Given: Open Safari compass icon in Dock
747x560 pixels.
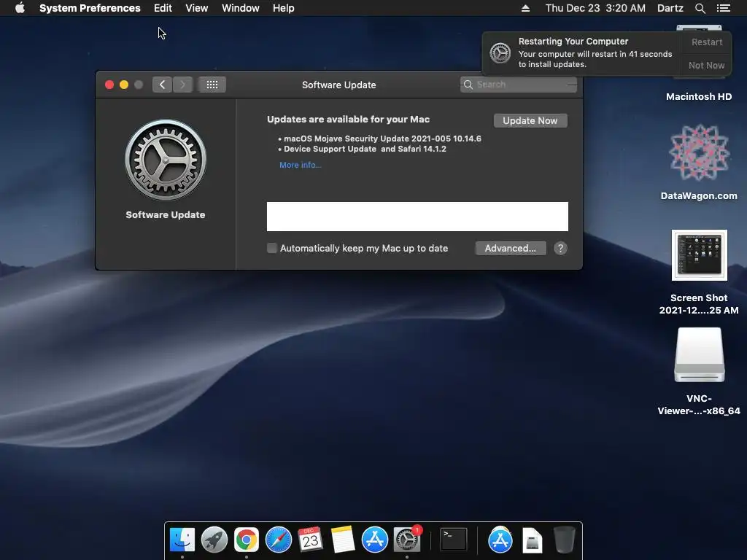Looking at the screenshot, I should (278, 540).
